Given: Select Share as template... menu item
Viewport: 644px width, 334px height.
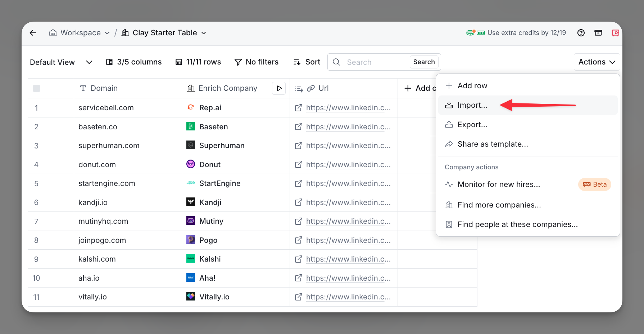Looking at the screenshot, I should click(x=528, y=144).
